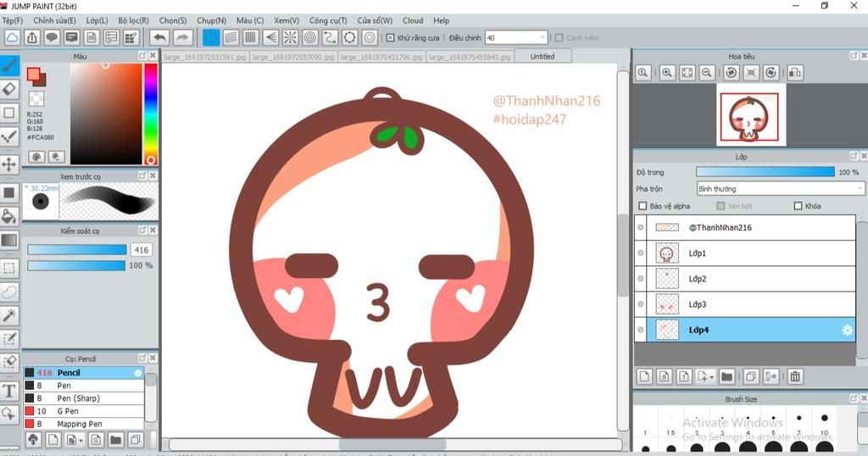Click the vertical hue color strip
Image resolution: width=868 pixels, height=456 pixels.
(x=151, y=114)
